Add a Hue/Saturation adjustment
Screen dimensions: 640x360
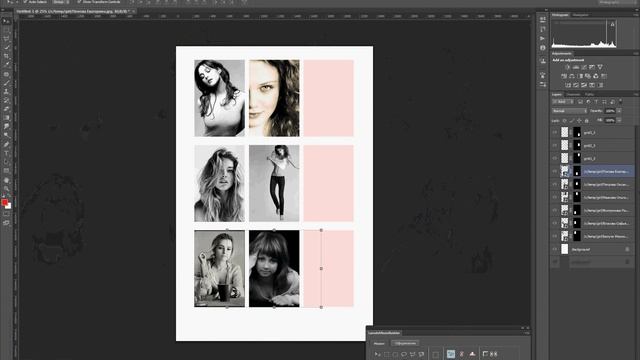pos(564,76)
